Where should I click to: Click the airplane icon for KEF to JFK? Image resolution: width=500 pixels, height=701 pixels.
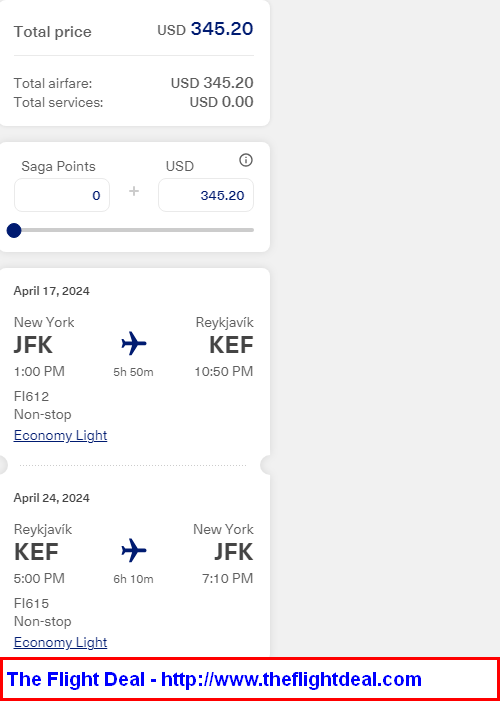134,550
